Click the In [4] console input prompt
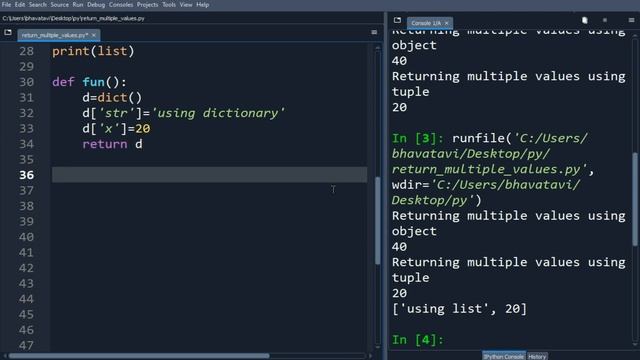Viewport: 640px width, 360px height. pyautogui.click(x=417, y=340)
